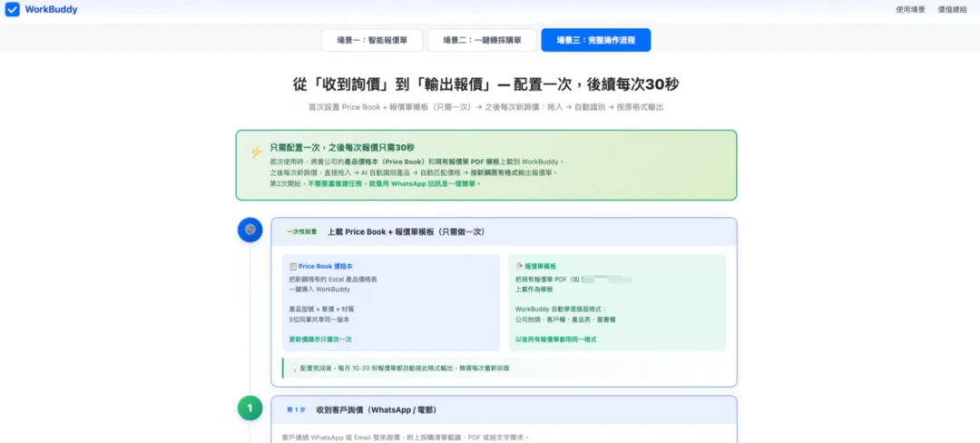The width and height of the screenshot is (980, 443).
Task: Click the lightbulb icon in the 配置完成後 tip
Action: pyautogui.click(x=294, y=368)
